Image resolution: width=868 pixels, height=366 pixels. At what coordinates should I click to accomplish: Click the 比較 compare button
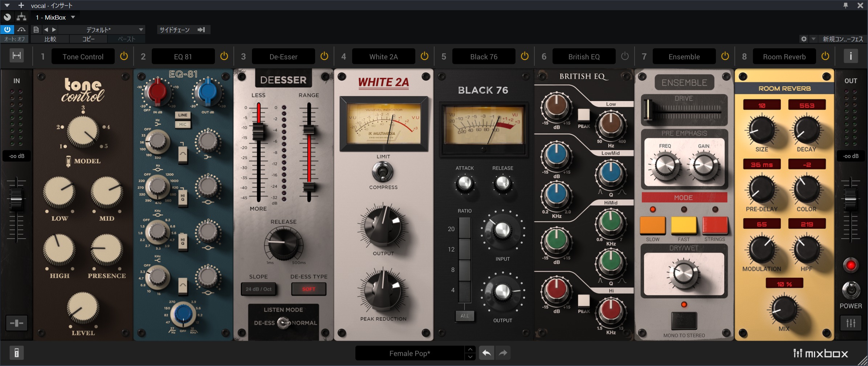click(x=50, y=39)
